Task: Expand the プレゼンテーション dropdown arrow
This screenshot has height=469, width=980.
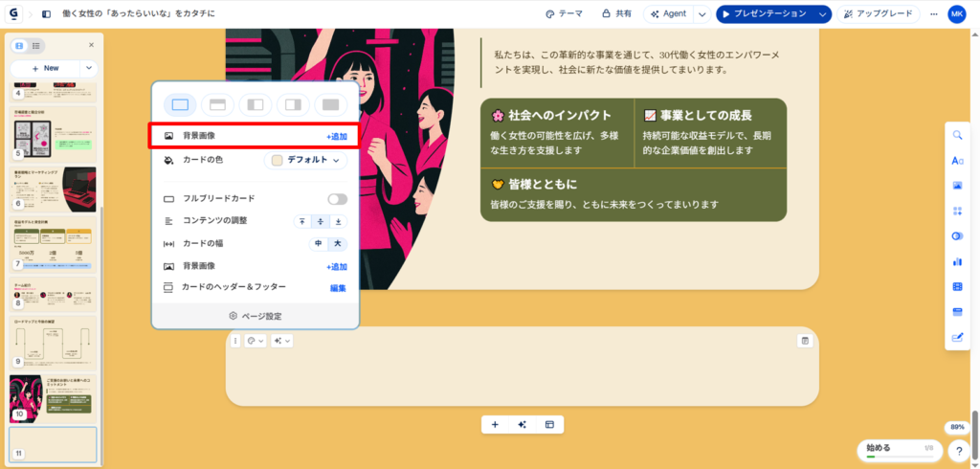Action: pos(822,14)
